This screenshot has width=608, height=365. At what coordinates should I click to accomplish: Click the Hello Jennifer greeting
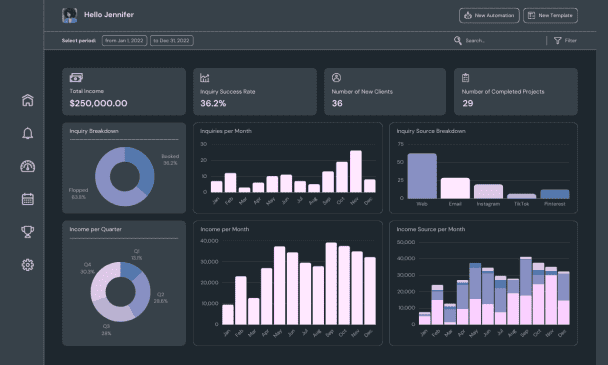click(x=109, y=15)
